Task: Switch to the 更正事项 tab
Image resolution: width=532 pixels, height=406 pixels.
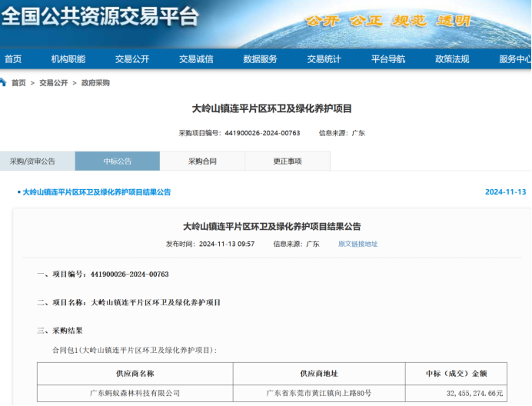Action: point(288,161)
